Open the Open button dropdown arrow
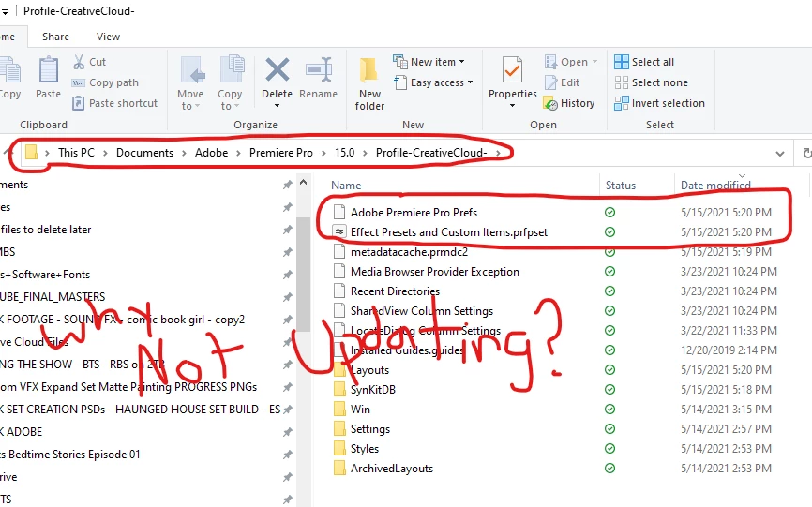The width and height of the screenshot is (812, 507). pyautogui.click(x=595, y=62)
